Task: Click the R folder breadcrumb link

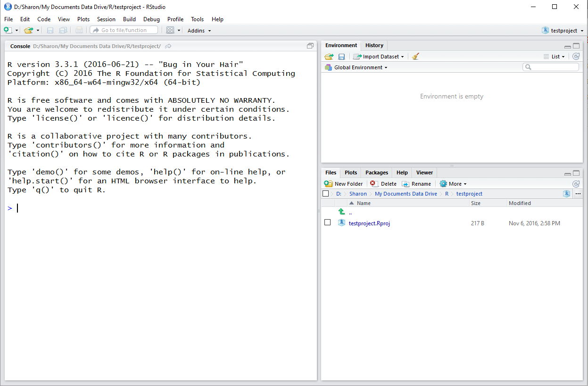Action: point(447,194)
